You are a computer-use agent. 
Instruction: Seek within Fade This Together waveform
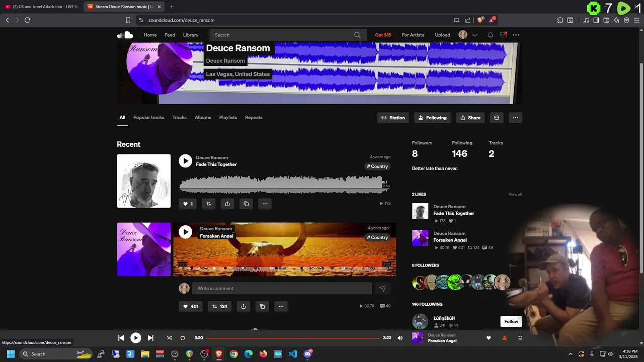(285, 185)
